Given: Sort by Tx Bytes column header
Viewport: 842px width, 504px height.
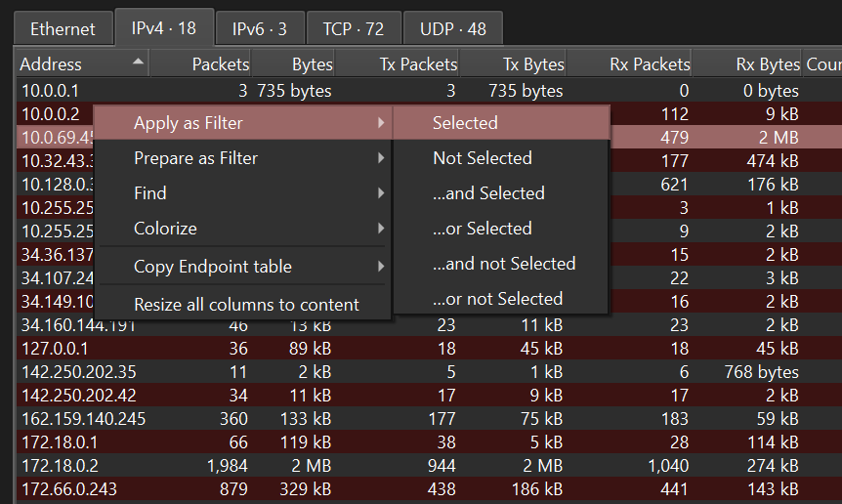Looking at the screenshot, I should click(x=513, y=64).
